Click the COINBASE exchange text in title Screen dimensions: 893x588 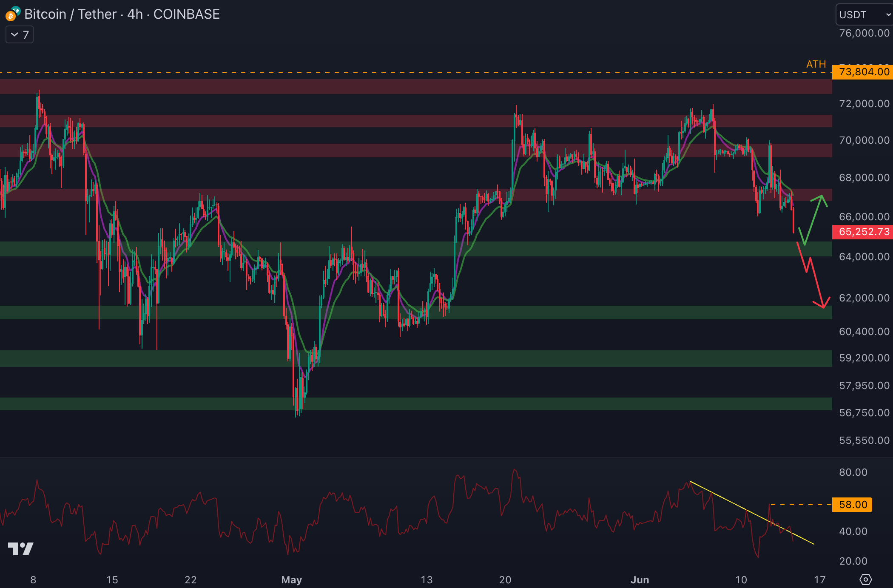[x=186, y=14]
